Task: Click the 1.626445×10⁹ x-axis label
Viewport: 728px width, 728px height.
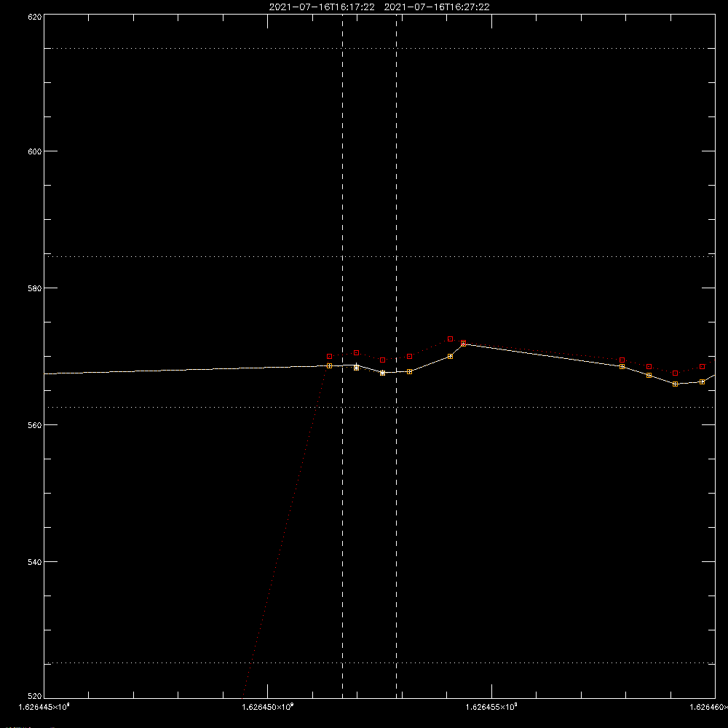Action: point(44,707)
